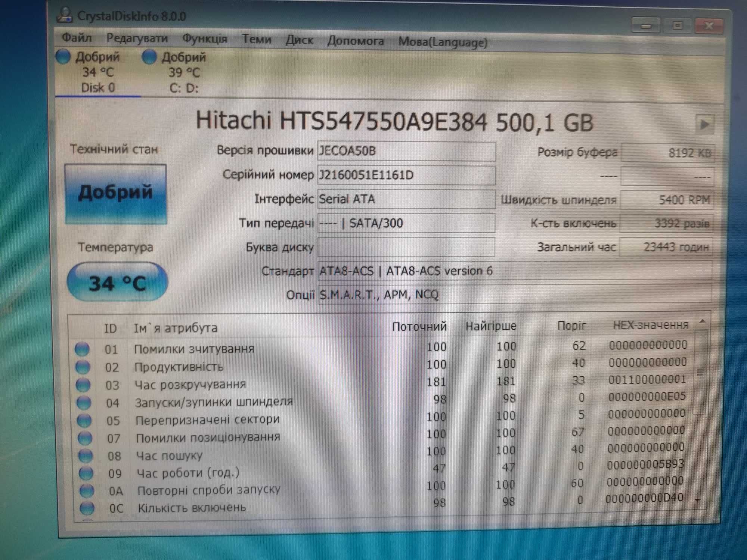Click the Добрий health status button
Screen dimensions: 747x560
116,194
